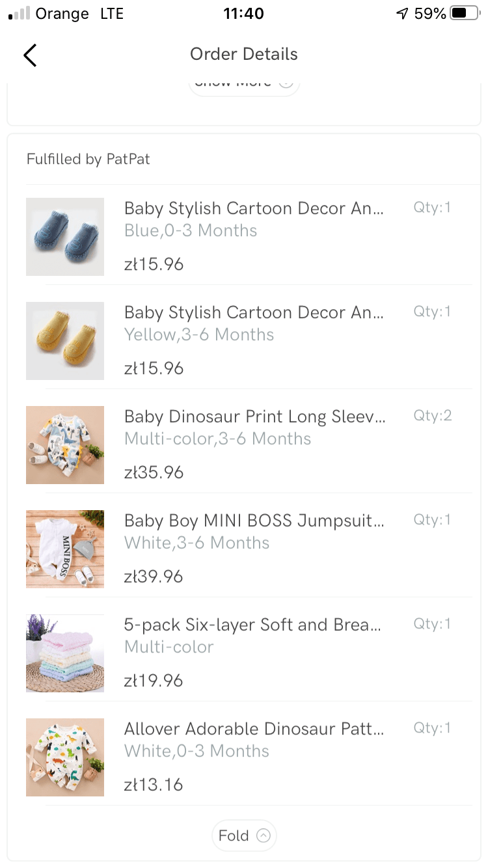Tap the cellular signal bars icon
This screenshot has width=488, height=868.
(20, 14)
